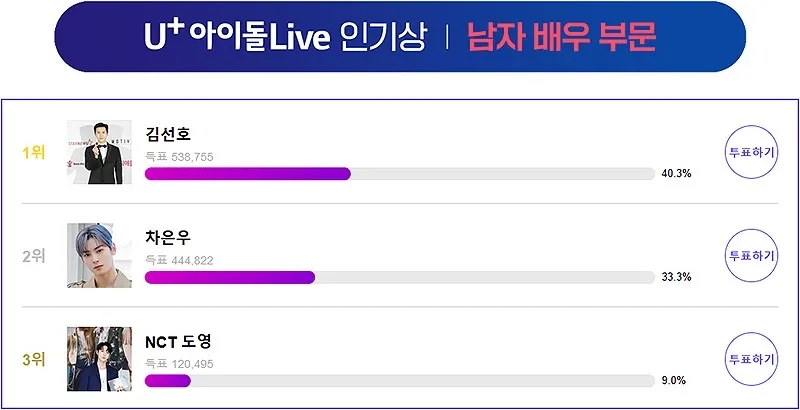
Task: Select the 3위 rank label
Action: [34, 360]
